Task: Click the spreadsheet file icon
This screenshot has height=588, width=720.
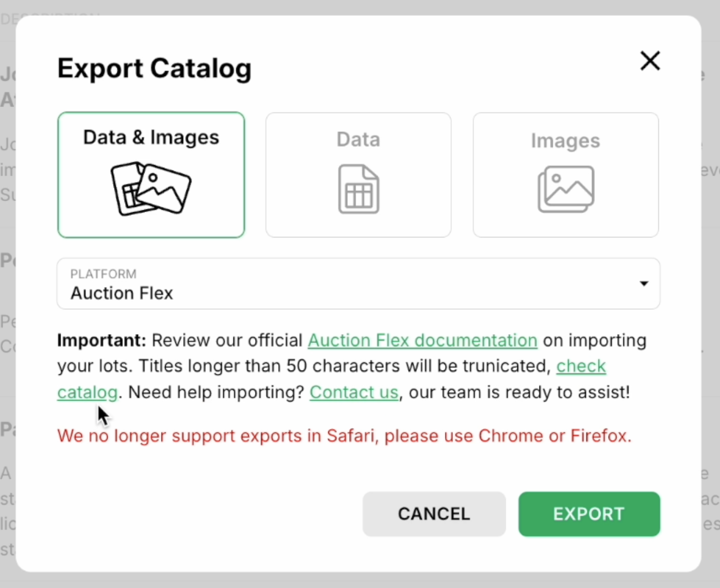Action: tap(358, 189)
